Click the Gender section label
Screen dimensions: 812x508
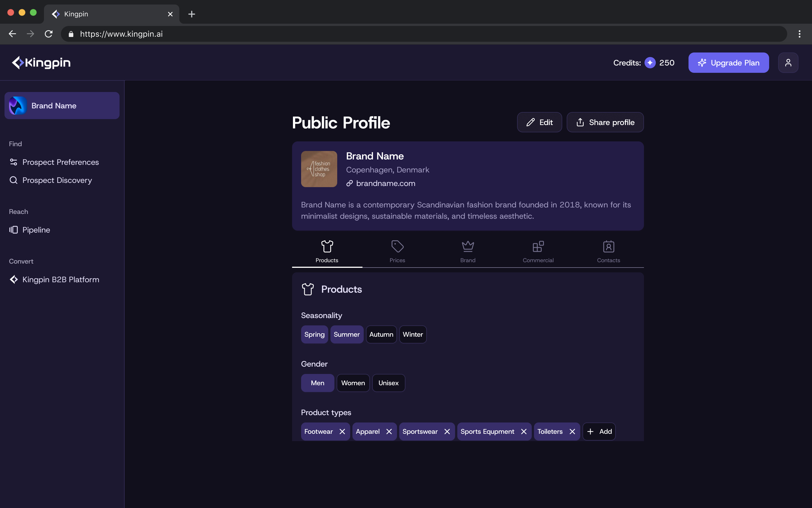314,364
